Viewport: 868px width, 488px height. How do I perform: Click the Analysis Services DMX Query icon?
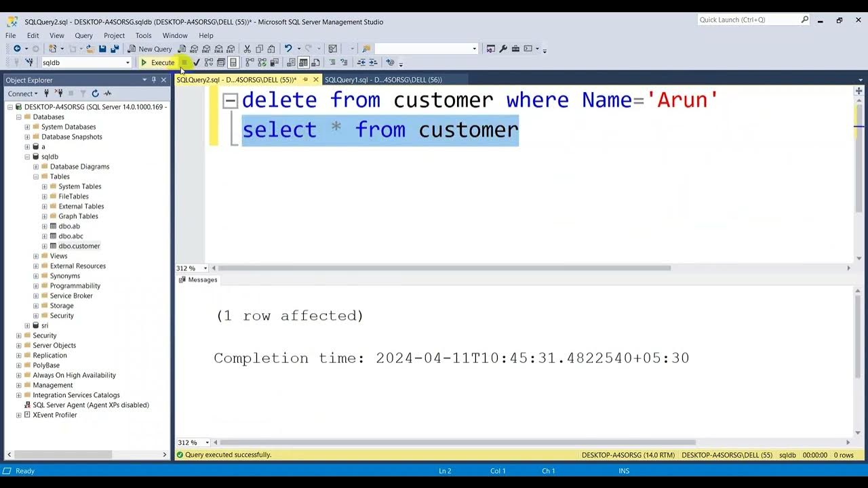pos(206,49)
